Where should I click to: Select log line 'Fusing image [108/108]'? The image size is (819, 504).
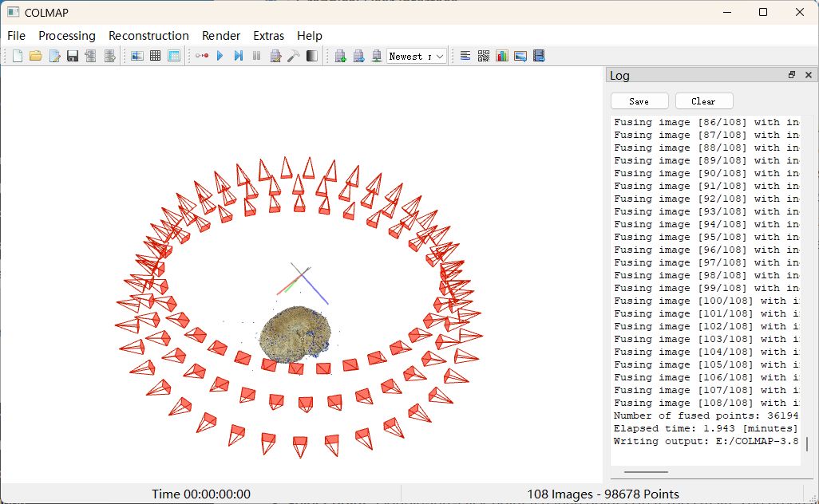(x=706, y=403)
